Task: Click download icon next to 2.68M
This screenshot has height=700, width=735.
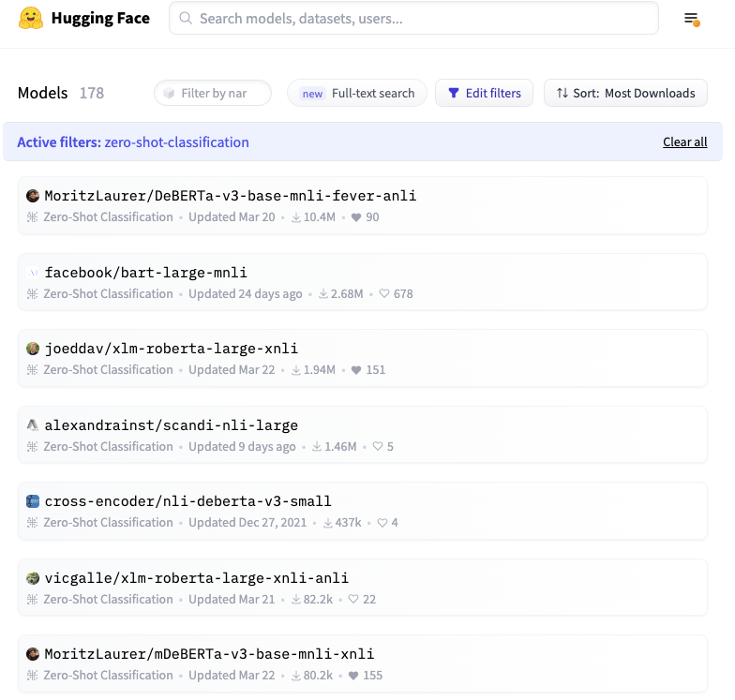Action: 323,294
